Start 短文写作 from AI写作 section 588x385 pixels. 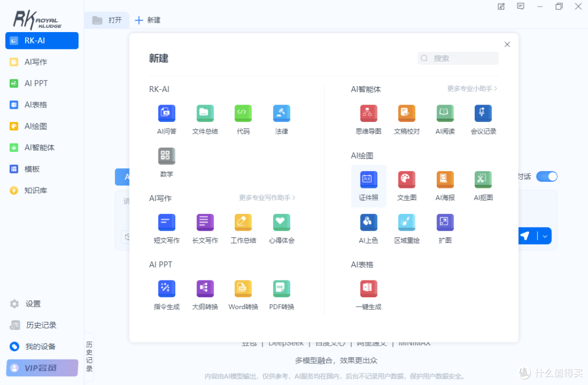167,223
